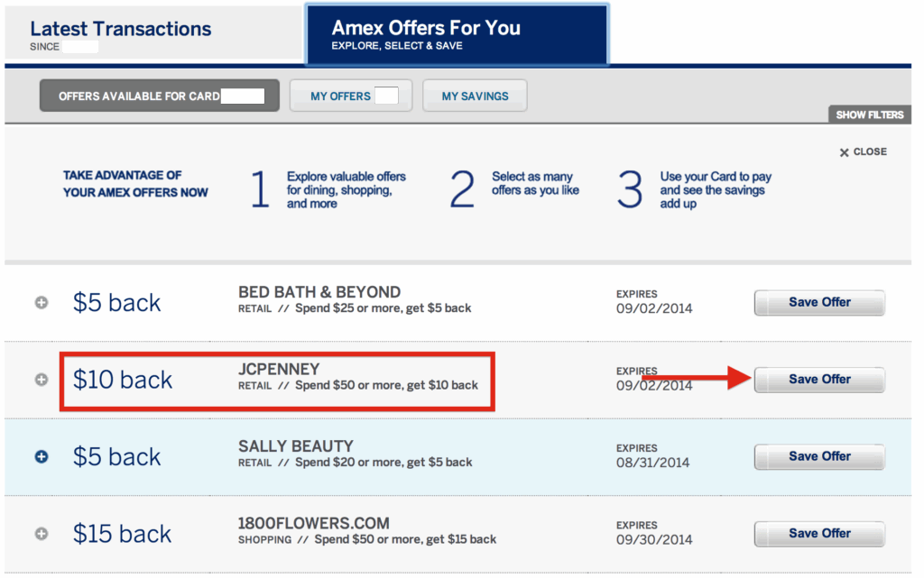Viewport: 924px width, 578px height.
Task: Save the Bed Bath & Beyond offer
Action: [819, 303]
